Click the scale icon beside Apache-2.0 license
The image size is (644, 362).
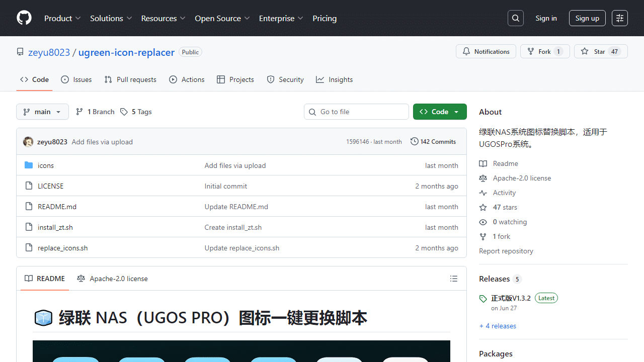[483, 178]
